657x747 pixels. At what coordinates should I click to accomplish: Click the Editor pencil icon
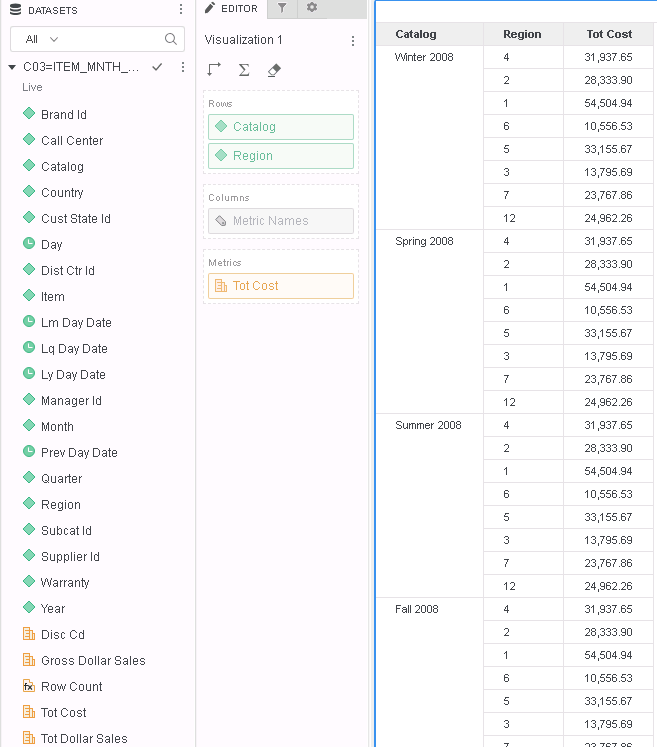tap(210, 8)
